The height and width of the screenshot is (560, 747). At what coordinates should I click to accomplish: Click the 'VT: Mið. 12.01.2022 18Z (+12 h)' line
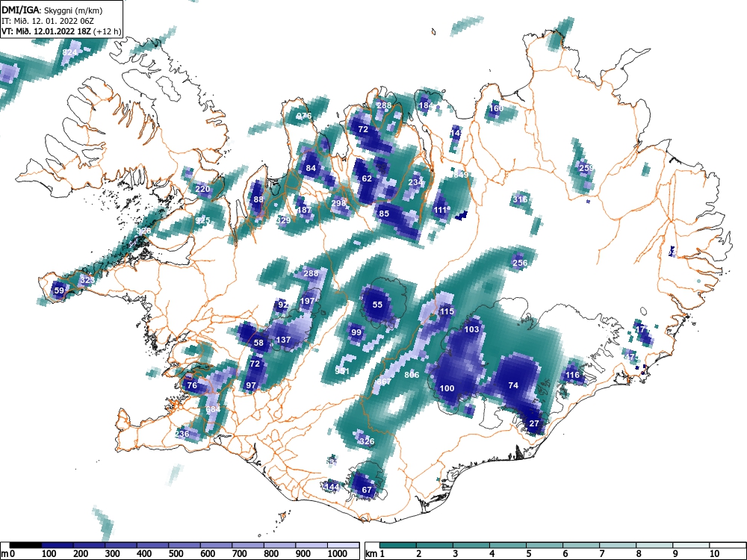coord(61,31)
